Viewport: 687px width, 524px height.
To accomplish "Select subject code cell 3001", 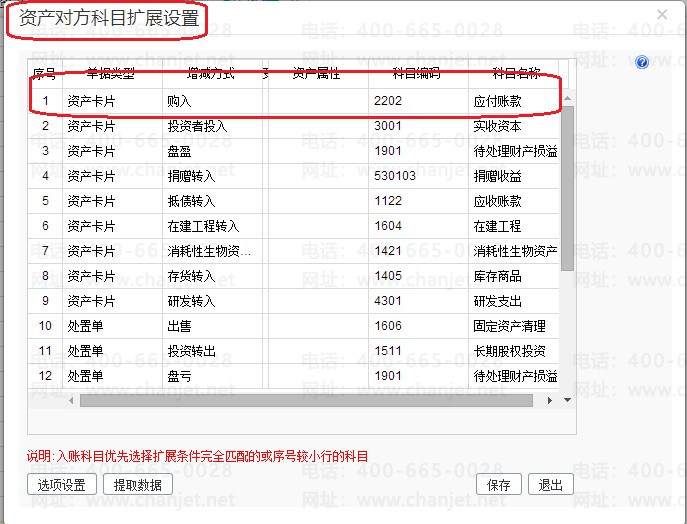I will 418,126.
